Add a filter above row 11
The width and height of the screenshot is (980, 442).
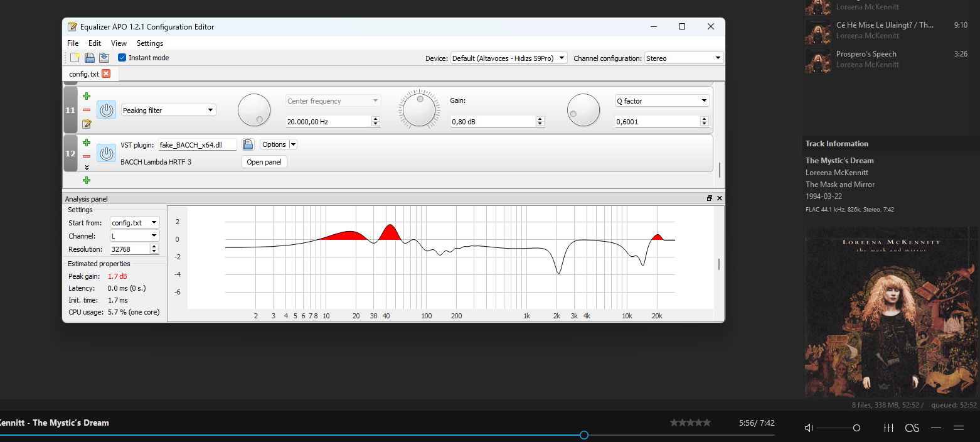coord(87,96)
